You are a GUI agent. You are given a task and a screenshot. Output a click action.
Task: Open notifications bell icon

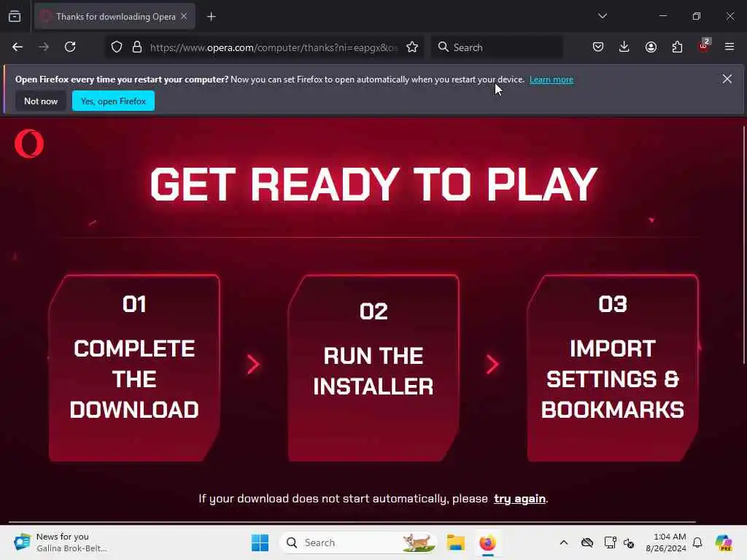coord(697,542)
